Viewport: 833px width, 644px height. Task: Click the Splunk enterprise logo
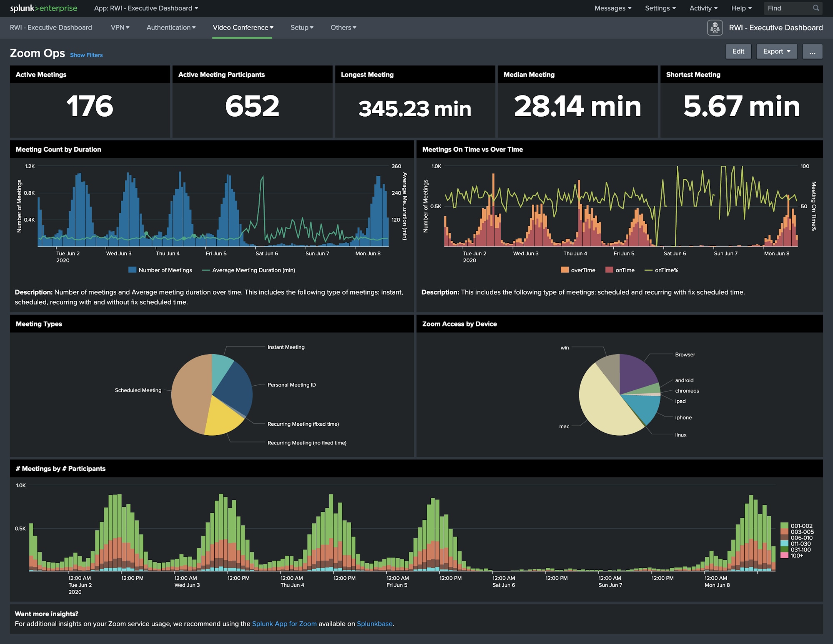pyautogui.click(x=44, y=8)
